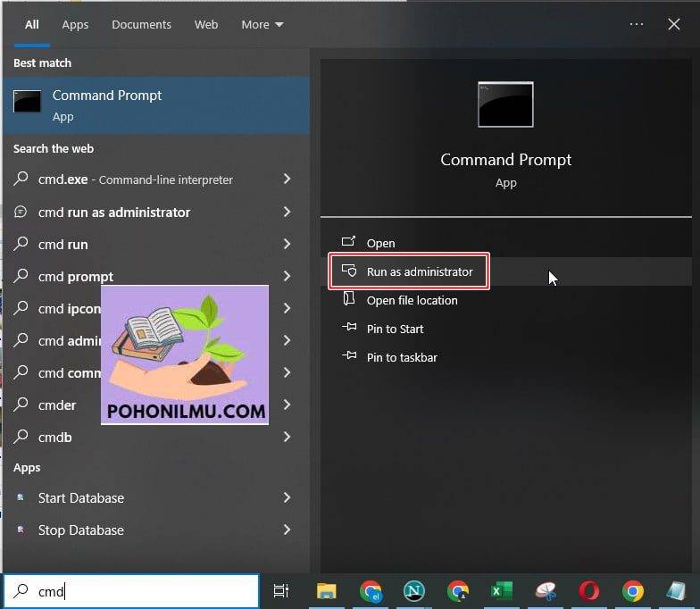Click the Snipping Tool taskbar icon

(x=546, y=591)
